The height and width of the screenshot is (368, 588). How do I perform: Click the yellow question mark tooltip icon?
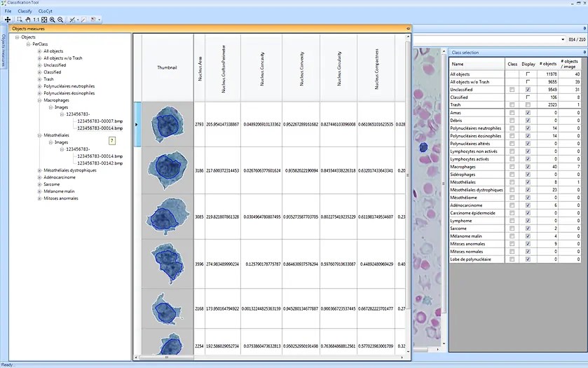[x=111, y=141]
